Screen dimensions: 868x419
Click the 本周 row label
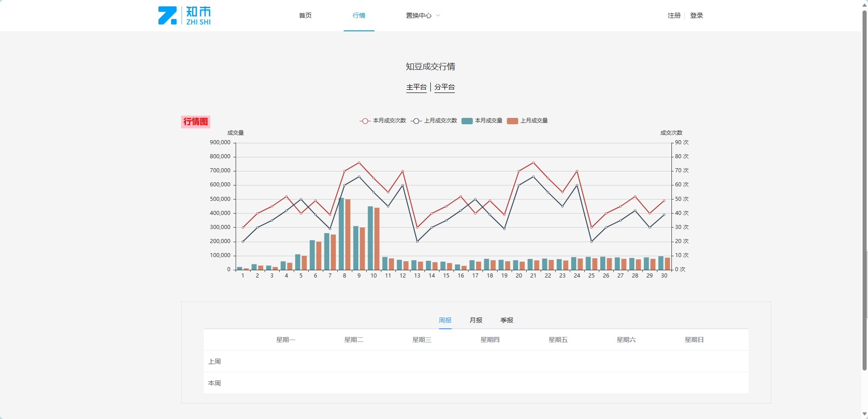(215, 383)
